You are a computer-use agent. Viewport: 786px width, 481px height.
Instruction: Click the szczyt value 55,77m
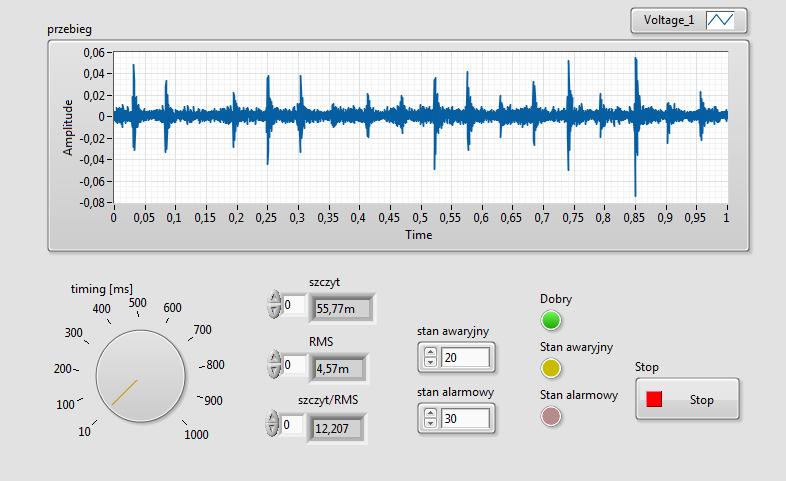click(x=342, y=309)
